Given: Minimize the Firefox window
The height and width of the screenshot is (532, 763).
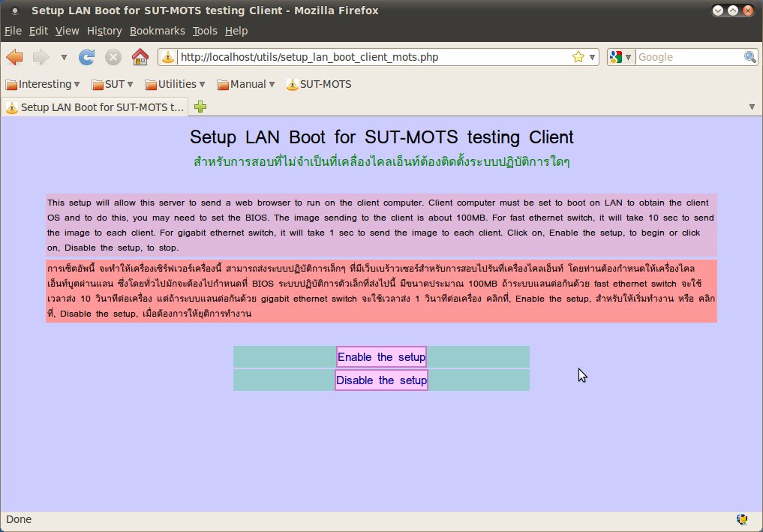Looking at the screenshot, I should coord(718,11).
